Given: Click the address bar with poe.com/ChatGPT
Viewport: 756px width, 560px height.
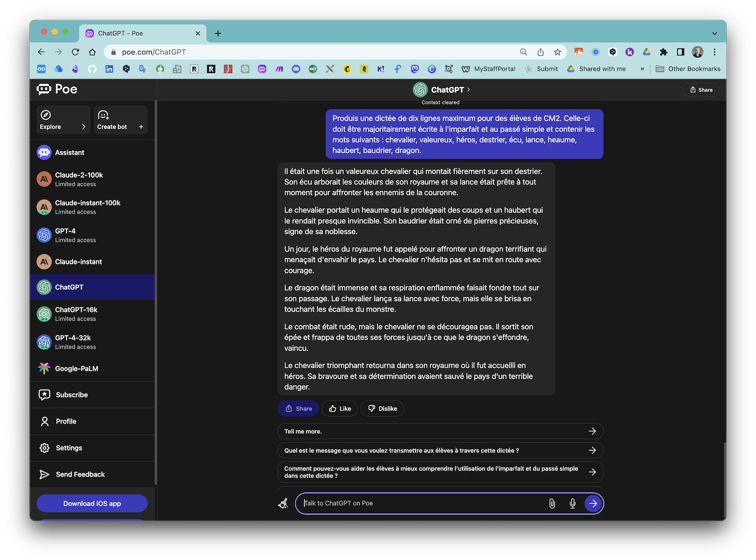Looking at the screenshot, I should pyautogui.click(x=312, y=52).
